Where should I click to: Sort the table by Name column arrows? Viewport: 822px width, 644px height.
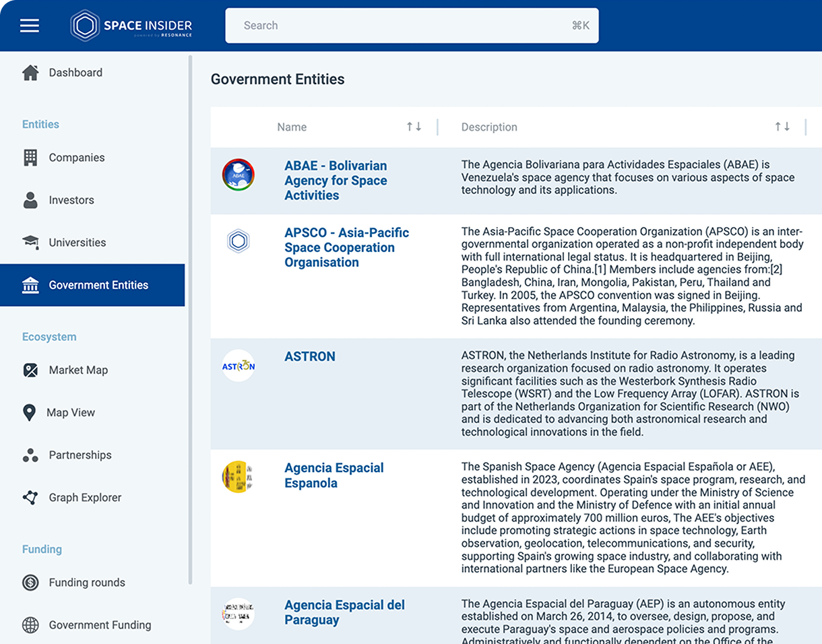[x=414, y=127]
